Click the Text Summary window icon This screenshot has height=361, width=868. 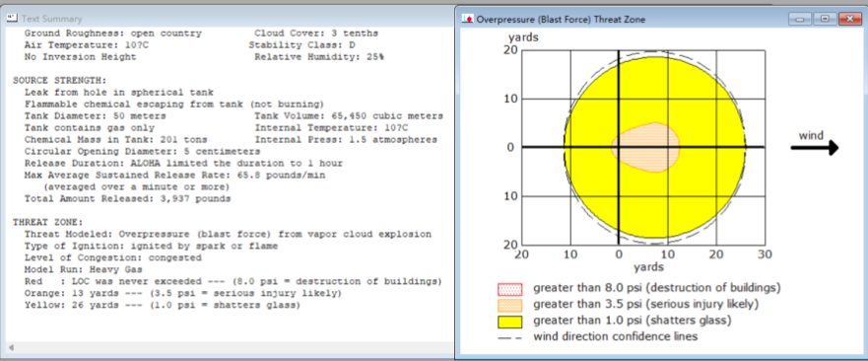(x=11, y=19)
